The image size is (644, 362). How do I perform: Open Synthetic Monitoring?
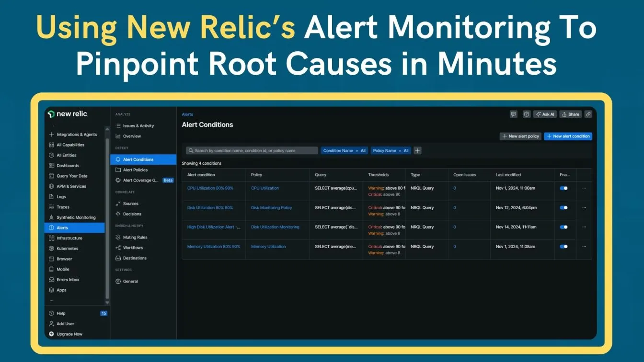click(x=73, y=217)
